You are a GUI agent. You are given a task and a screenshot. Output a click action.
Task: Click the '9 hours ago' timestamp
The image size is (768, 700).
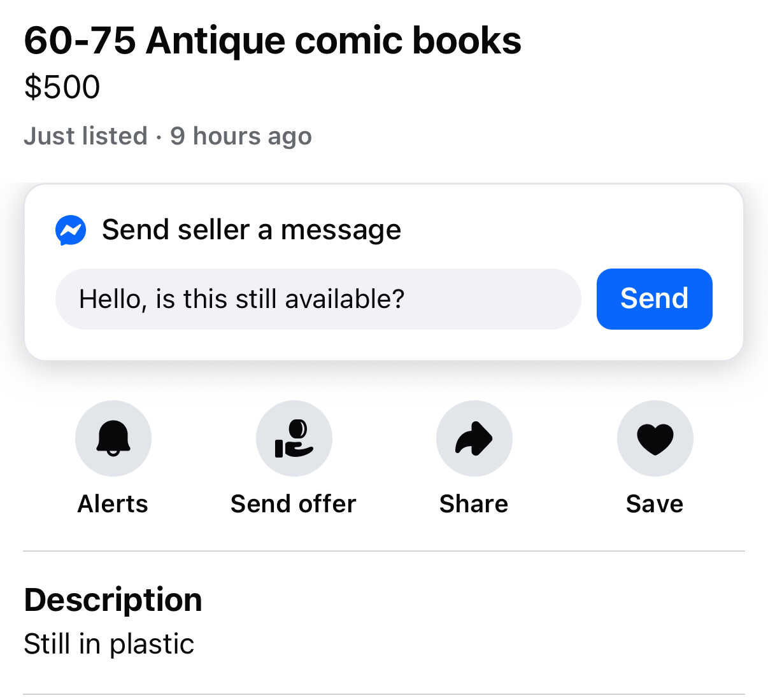coord(241,136)
